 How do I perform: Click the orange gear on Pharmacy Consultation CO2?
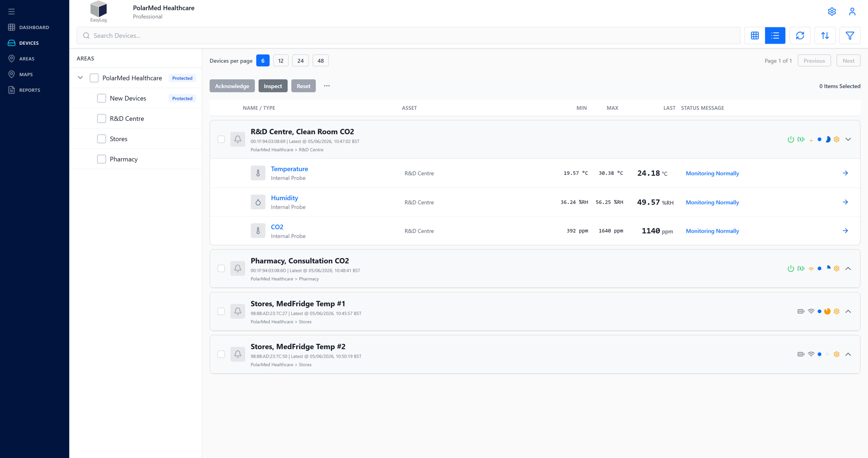click(x=836, y=268)
